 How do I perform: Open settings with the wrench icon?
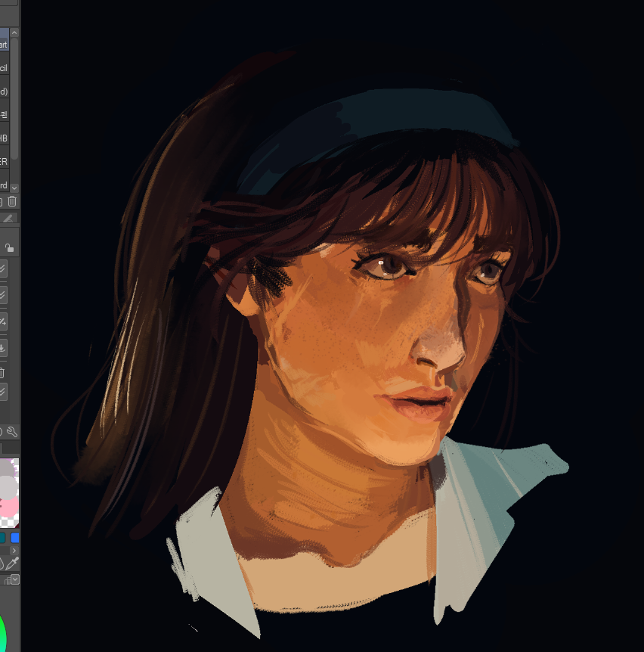12,432
